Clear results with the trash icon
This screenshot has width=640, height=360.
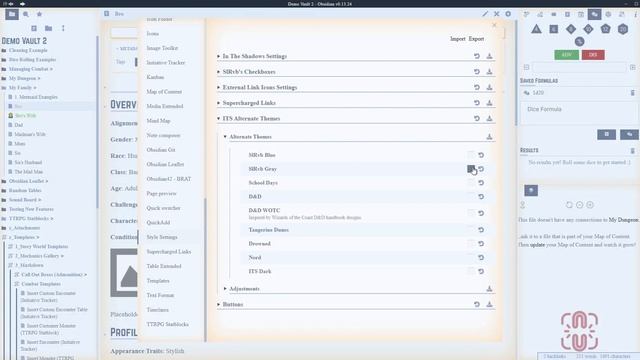coord(632,151)
